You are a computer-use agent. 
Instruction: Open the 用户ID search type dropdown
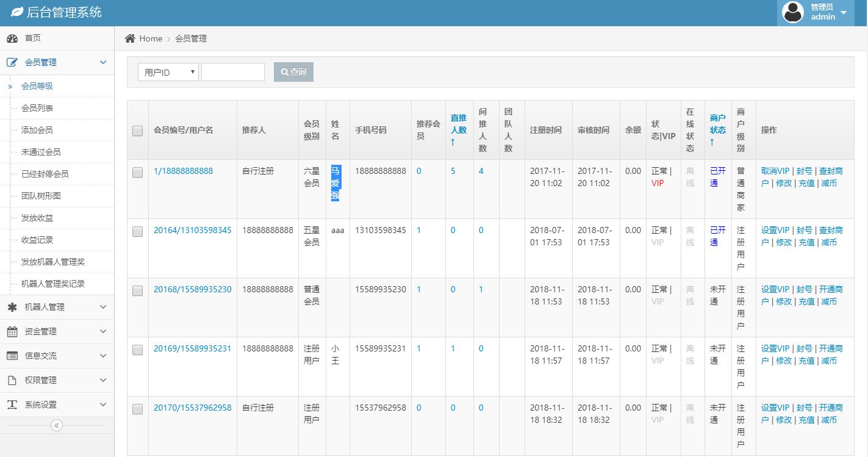tap(168, 72)
